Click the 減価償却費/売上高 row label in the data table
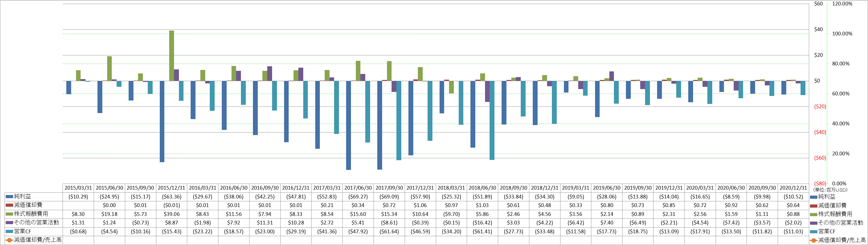 click(x=38, y=240)
